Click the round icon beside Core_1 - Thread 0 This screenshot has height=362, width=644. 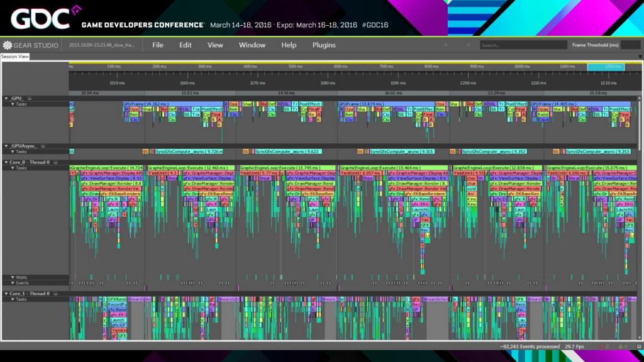click(x=55, y=293)
